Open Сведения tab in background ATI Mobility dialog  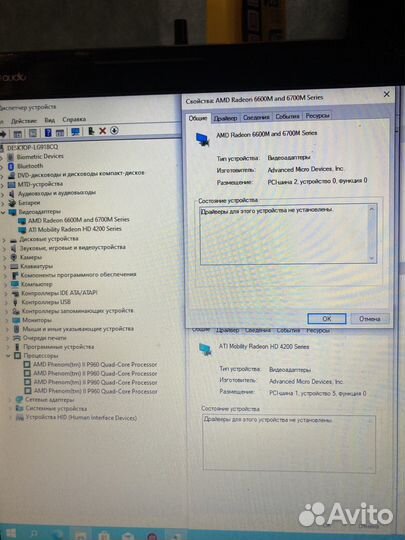(x=258, y=330)
